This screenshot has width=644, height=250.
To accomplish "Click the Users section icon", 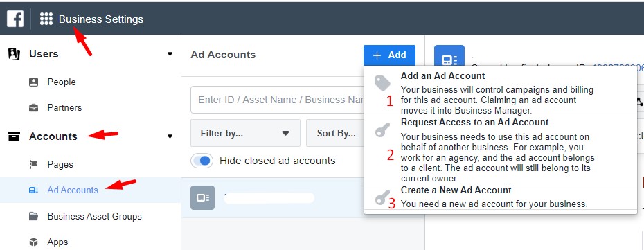I will tap(14, 54).
